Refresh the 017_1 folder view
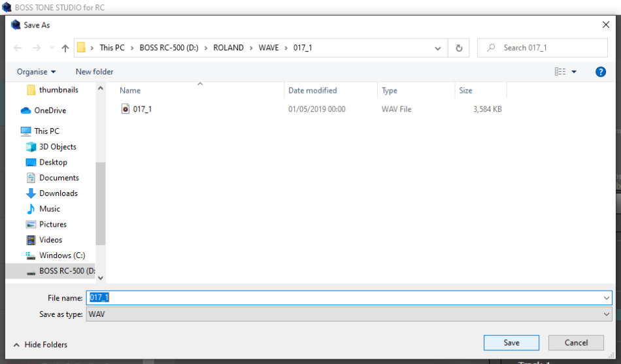Viewport: 621px width, 364px height. (x=459, y=48)
